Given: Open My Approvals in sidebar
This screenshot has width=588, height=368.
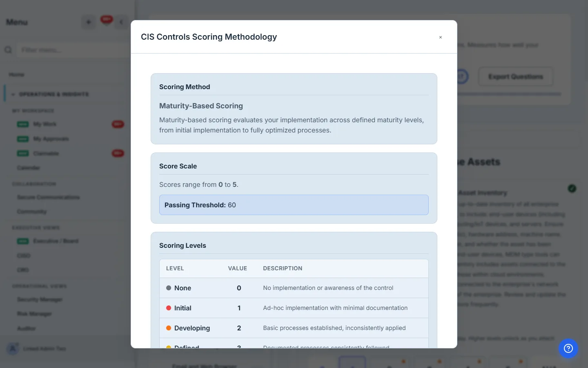Looking at the screenshot, I should pos(51,139).
